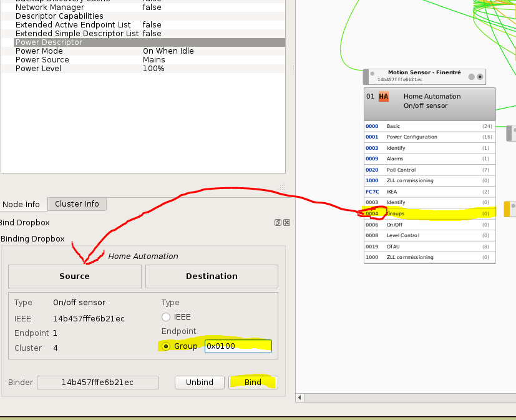Click the right status indicator dot on Motion Sensor header

(480, 77)
